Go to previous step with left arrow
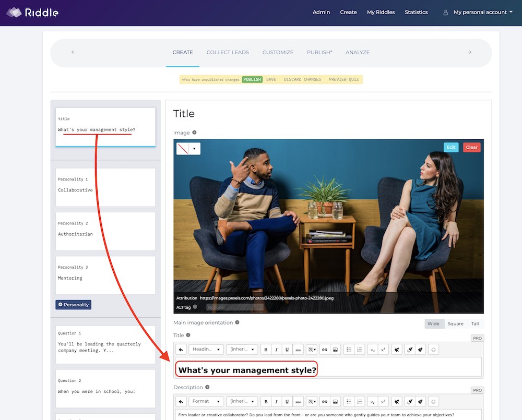The image size is (522, 420). pos(73,52)
